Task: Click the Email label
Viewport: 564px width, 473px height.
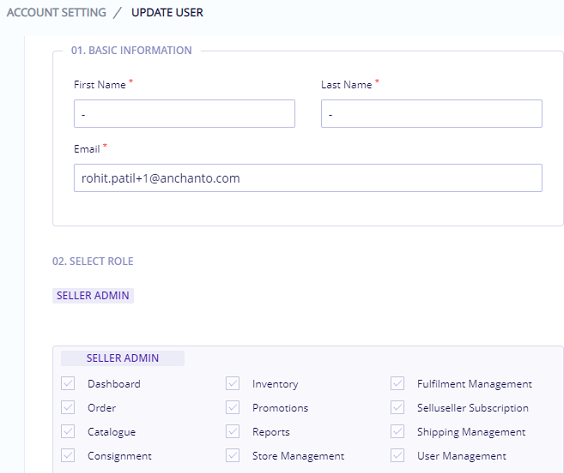Action: [87, 149]
